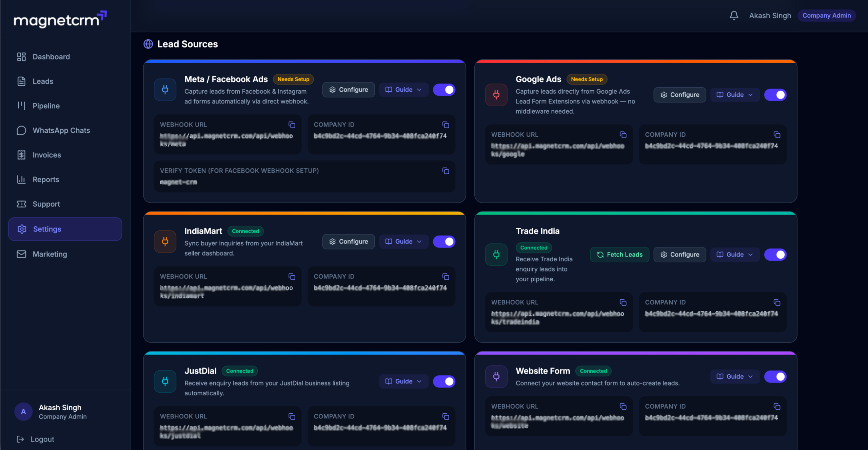Click Meta / Facebook Ads plug icon

[x=165, y=90]
